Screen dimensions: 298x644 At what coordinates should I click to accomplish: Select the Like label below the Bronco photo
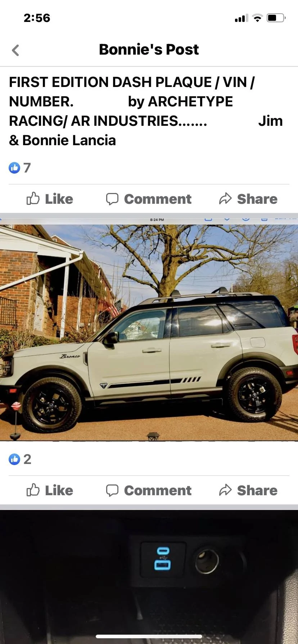pyautogui.click(x=59, y=490)
